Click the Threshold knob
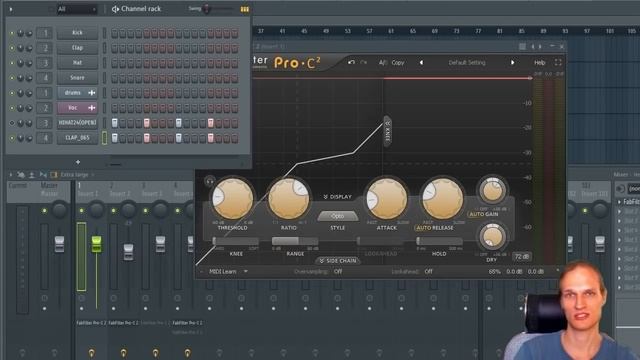 [233, 199]
